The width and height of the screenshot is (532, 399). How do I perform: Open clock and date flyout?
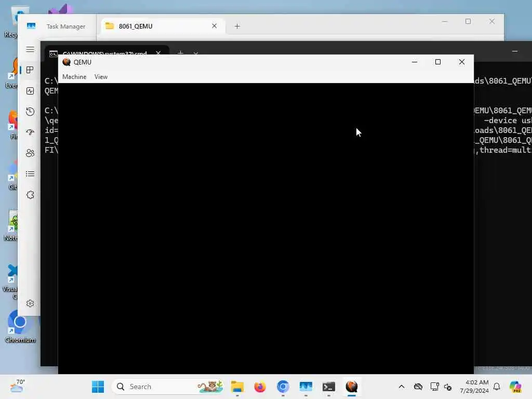tap(474, 387)
